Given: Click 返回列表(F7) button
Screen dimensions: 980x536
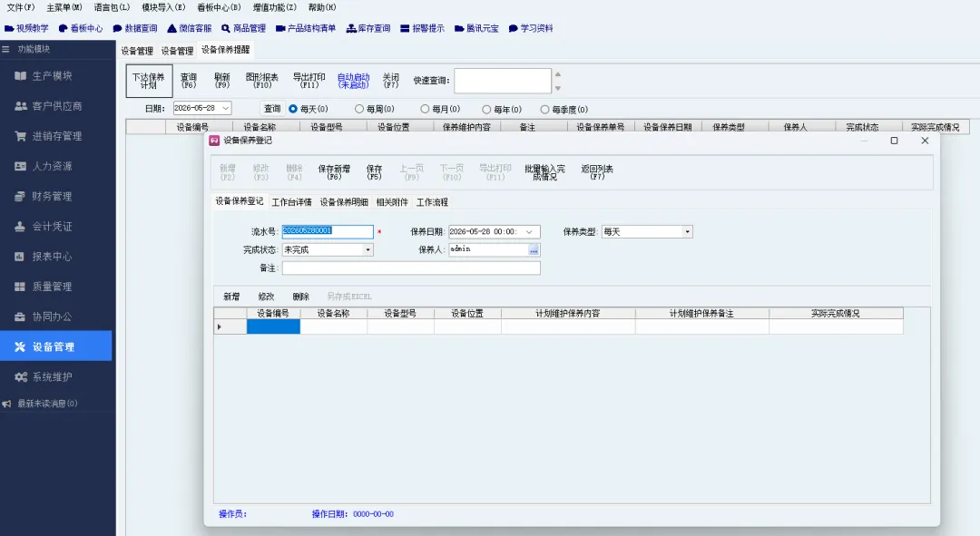Looking at the screenshot, I should (x=597, y=172).
